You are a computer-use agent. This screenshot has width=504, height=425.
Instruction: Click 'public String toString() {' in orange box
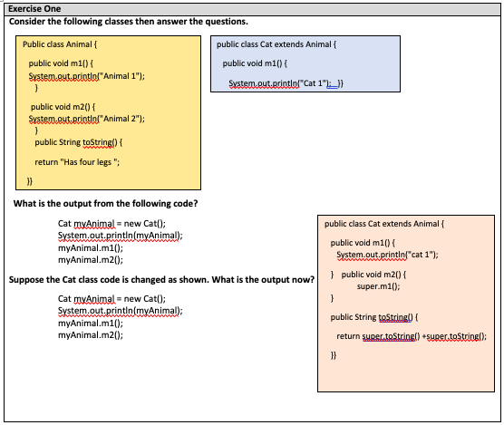[374, 317]
